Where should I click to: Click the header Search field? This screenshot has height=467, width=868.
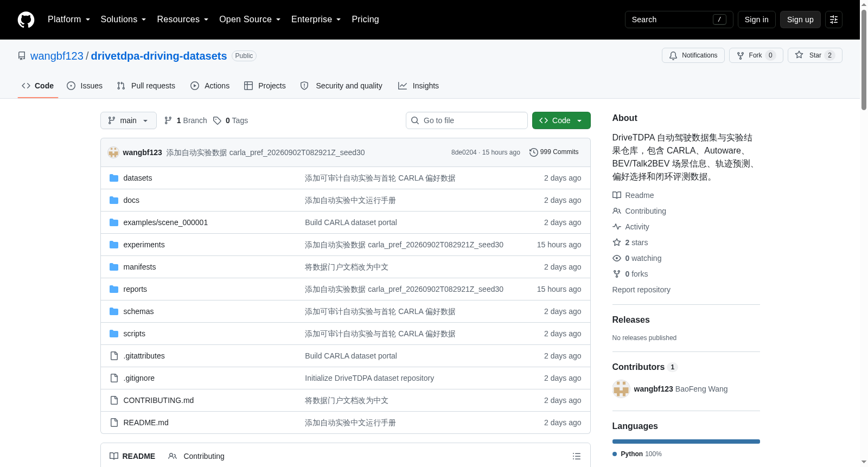[679, 20]
